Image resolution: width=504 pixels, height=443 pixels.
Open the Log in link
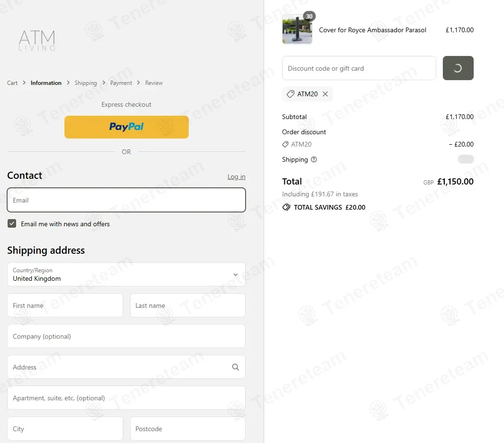pyautogui.click(x=236, y=176)
